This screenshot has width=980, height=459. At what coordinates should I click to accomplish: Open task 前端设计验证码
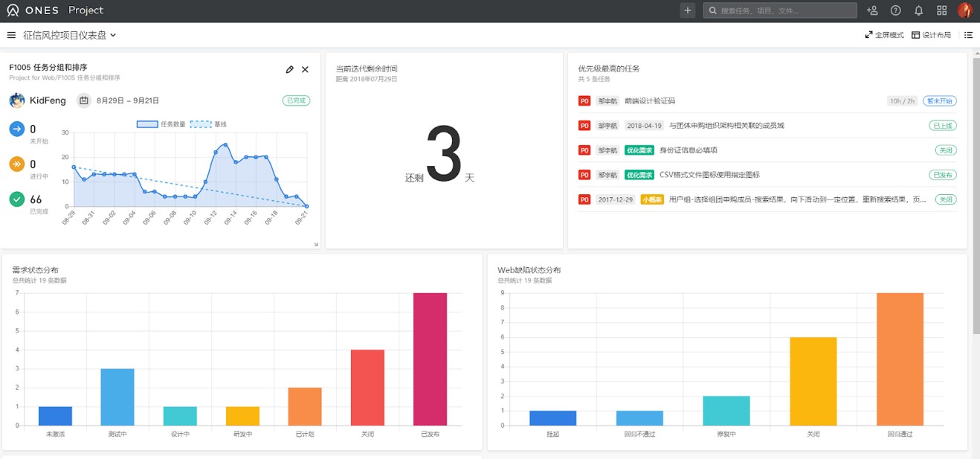tap(650, 101)
